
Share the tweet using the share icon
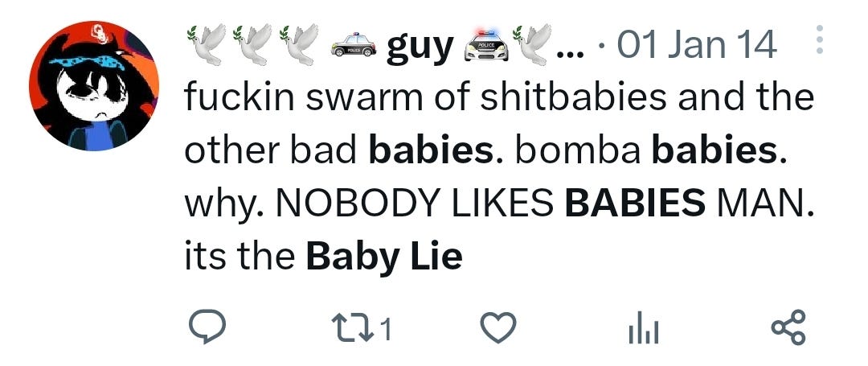(x=788, y=327)
